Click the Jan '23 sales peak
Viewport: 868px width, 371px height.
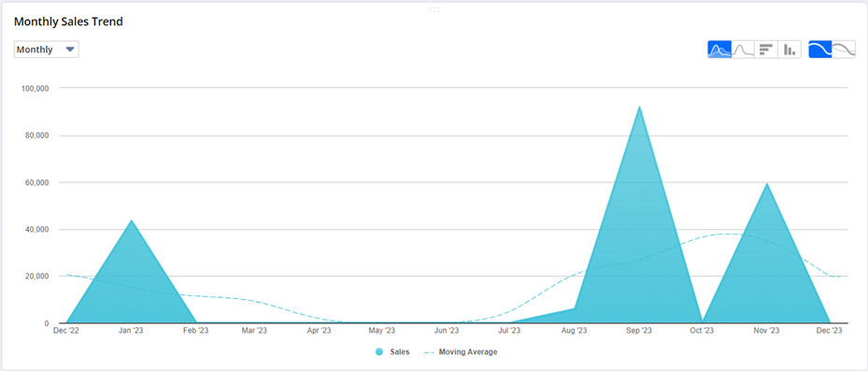click(x=131, y=221)
